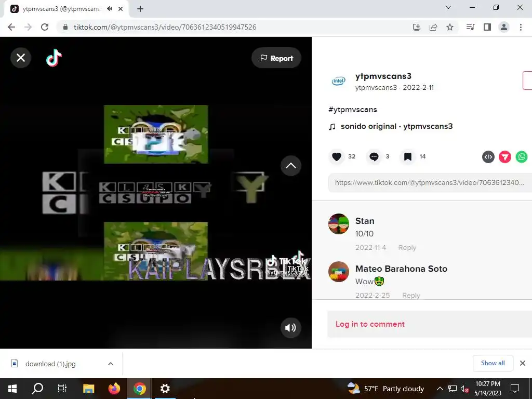Show hidden system tray icons

440,389
